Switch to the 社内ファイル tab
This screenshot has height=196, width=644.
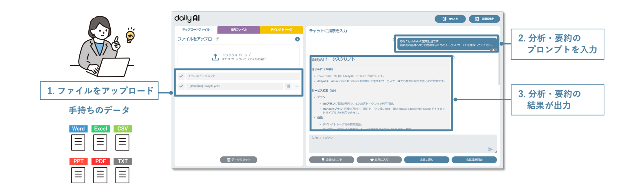click(x=238, y=30)
